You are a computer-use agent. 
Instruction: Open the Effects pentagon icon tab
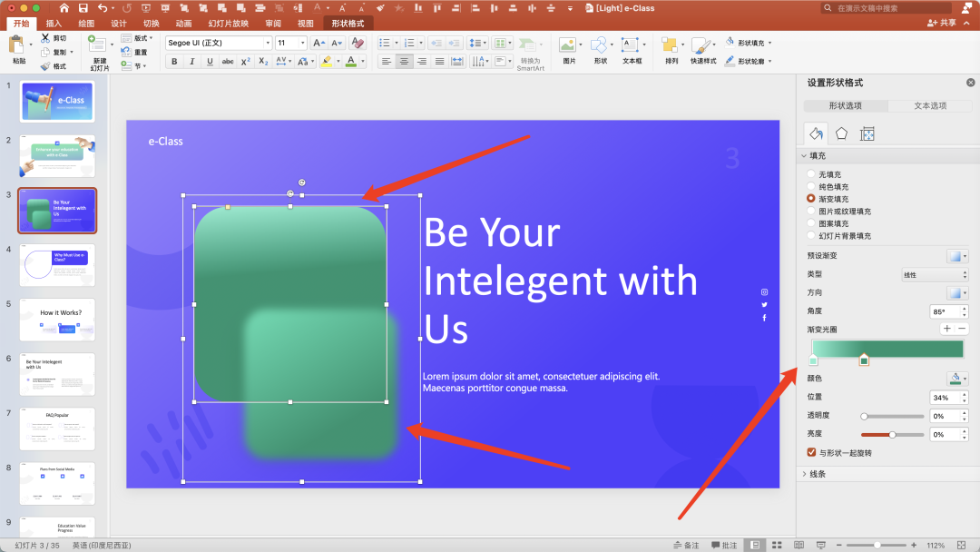[841, 133]
